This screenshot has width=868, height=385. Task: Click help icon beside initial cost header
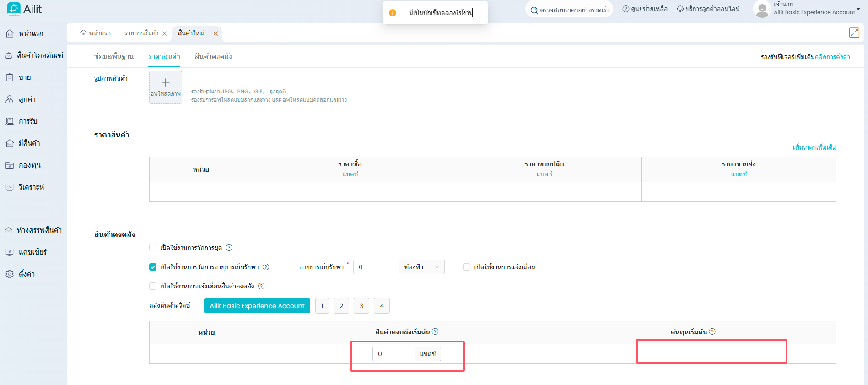tap(712, 332)
